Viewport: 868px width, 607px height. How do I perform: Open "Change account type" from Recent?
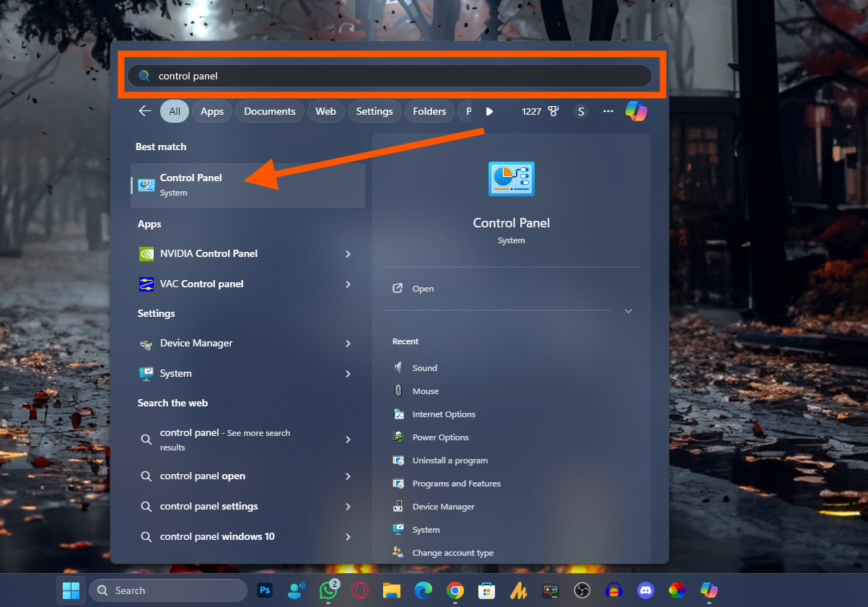click(444, 553)
